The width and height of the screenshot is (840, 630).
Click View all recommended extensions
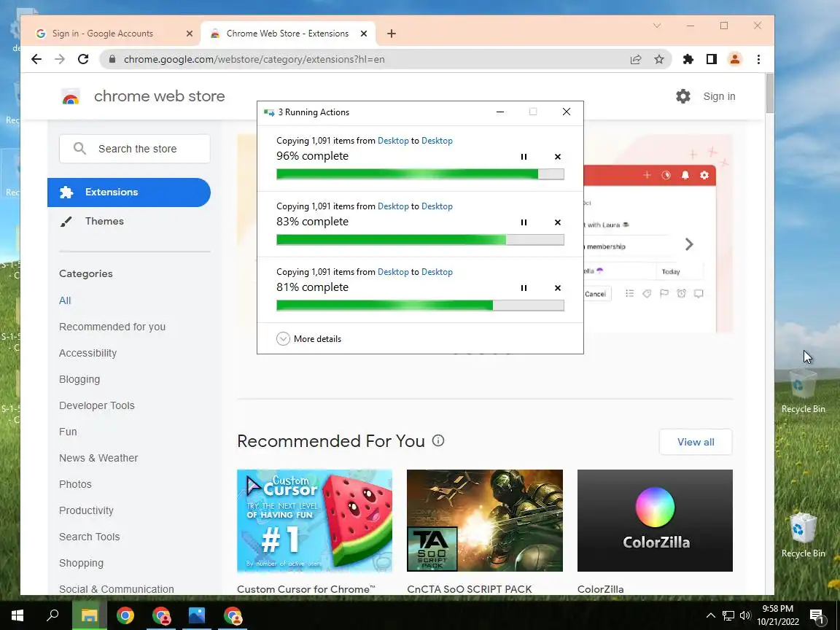(x=696, y=442)
